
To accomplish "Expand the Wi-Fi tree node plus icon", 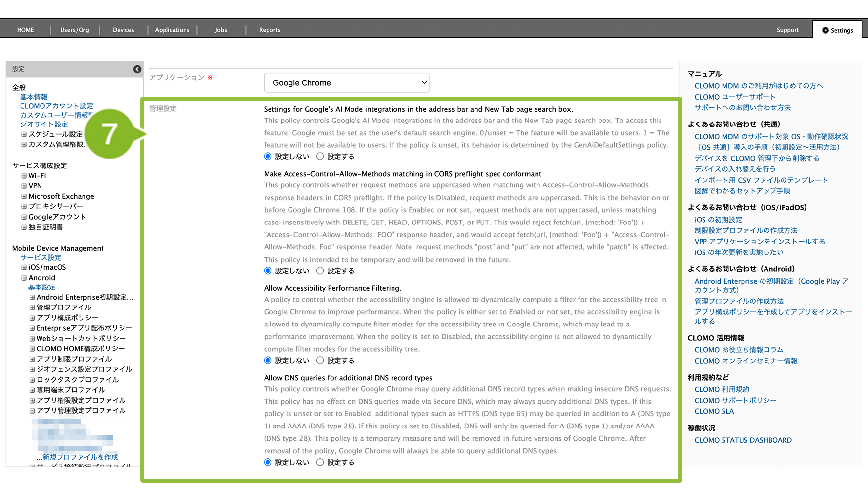I will [x=24, y=176].
